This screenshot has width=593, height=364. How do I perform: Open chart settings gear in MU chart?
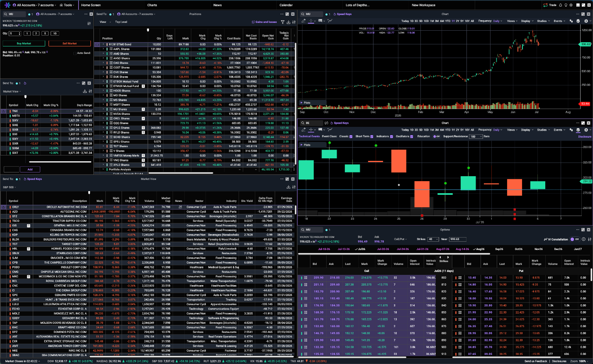[586, 21]
